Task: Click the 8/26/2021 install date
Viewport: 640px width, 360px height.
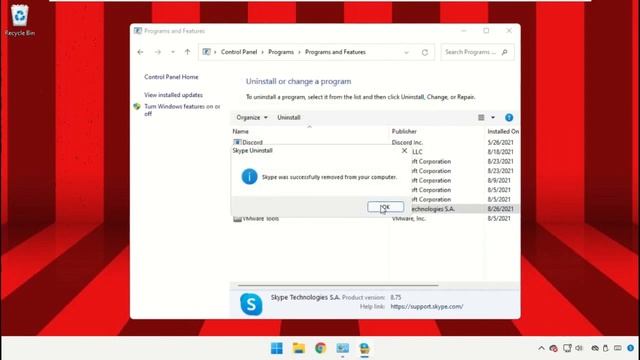Action: [x=500, y=209]
